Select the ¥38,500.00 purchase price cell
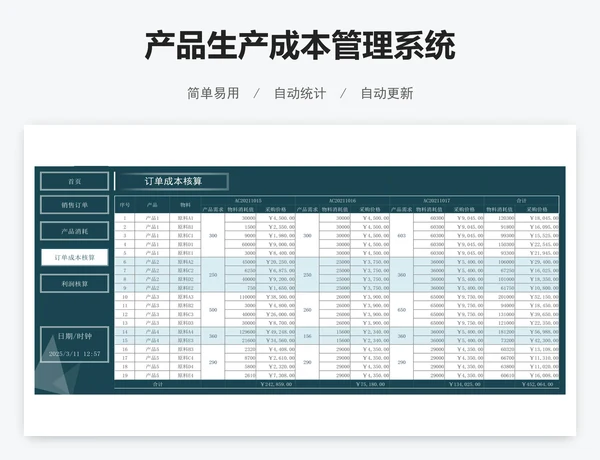 [276, 297]
